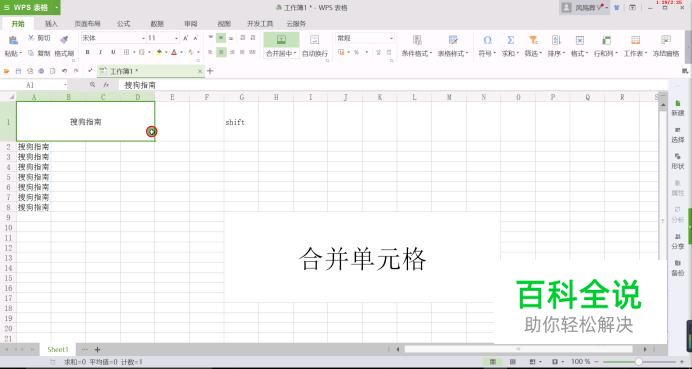Click the cell borders icon
This screenshot has height=369, width=692.
126,53
